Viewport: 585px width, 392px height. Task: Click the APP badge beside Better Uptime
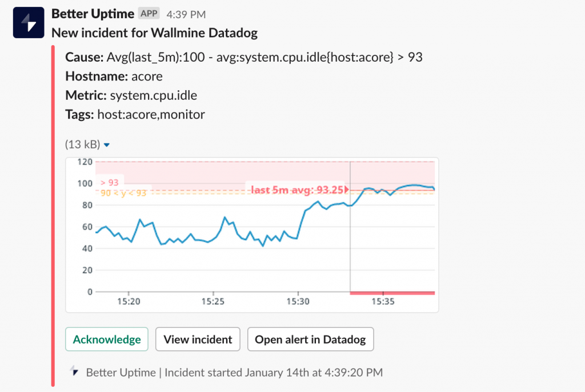pyautogui.click(x=150, y=14)
